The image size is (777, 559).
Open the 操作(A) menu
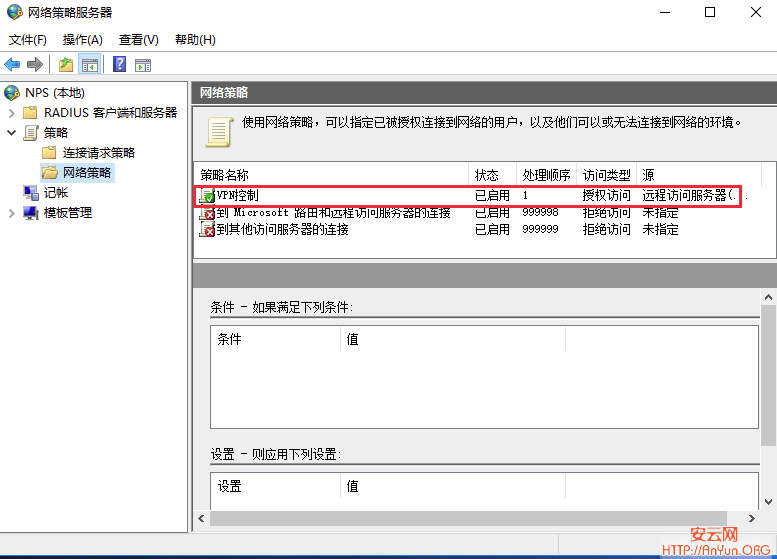click(x=82, y=40)
